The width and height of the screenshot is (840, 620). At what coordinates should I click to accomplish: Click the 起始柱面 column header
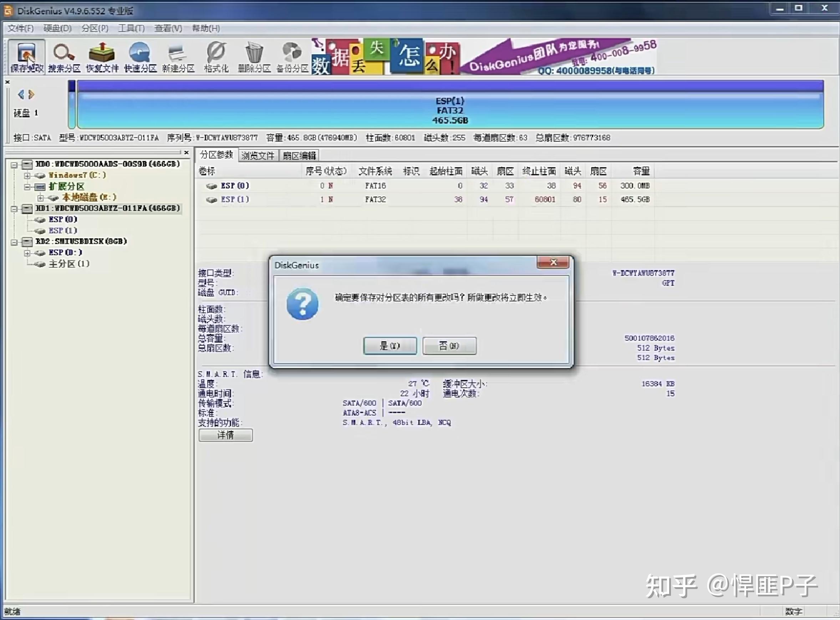point(446,171)
